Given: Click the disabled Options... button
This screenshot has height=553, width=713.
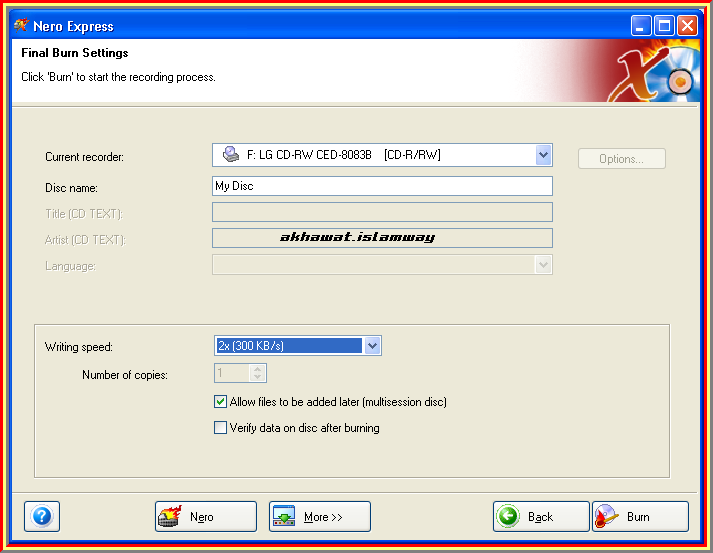Looking at the screenshot, I should 622,159.
